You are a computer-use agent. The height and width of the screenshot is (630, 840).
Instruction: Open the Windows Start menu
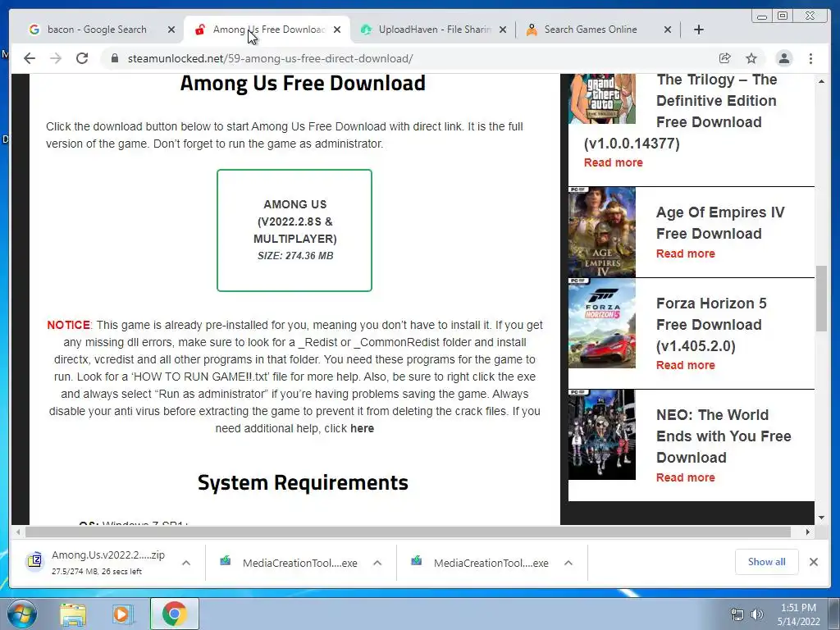(21, 614)
